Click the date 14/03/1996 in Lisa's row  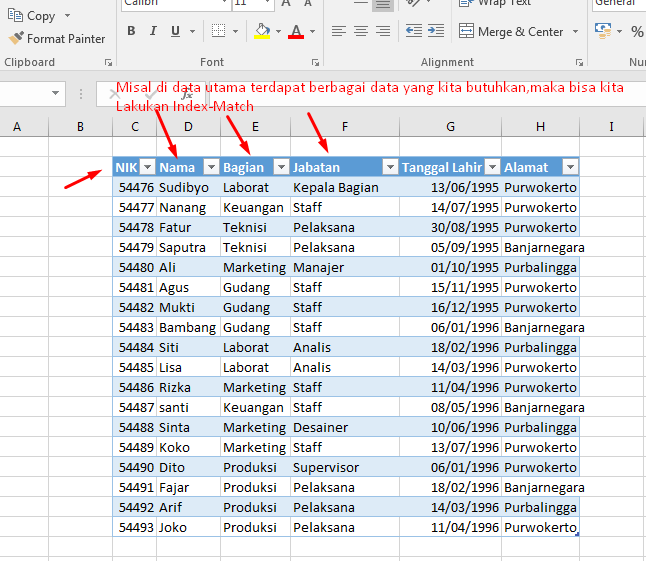tap(450, 367)
